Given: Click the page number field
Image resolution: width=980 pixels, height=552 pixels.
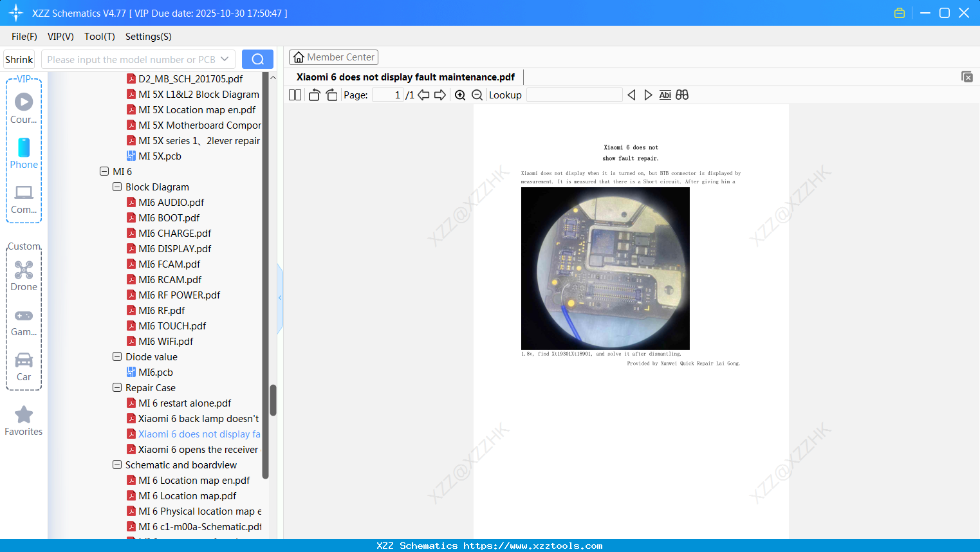Looking at the screenshot, I should pos(388,95).
